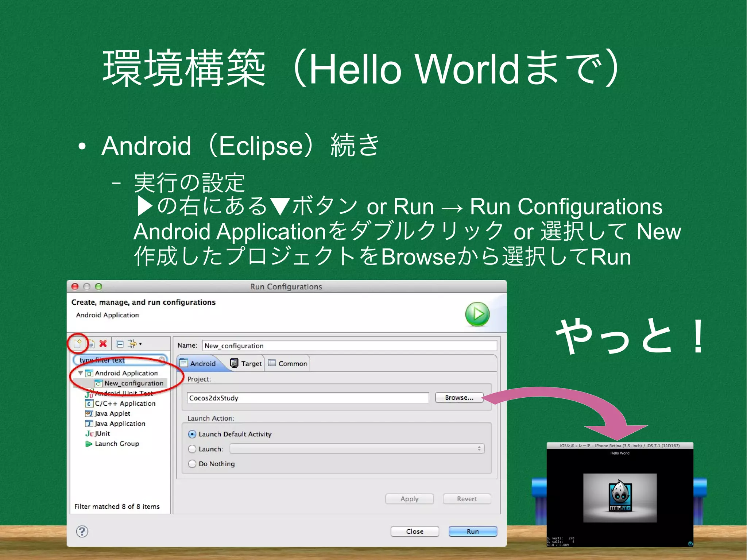Click the Android Application node icon
The width and height of the screenshot is (747, 560).
click(89, 373)
